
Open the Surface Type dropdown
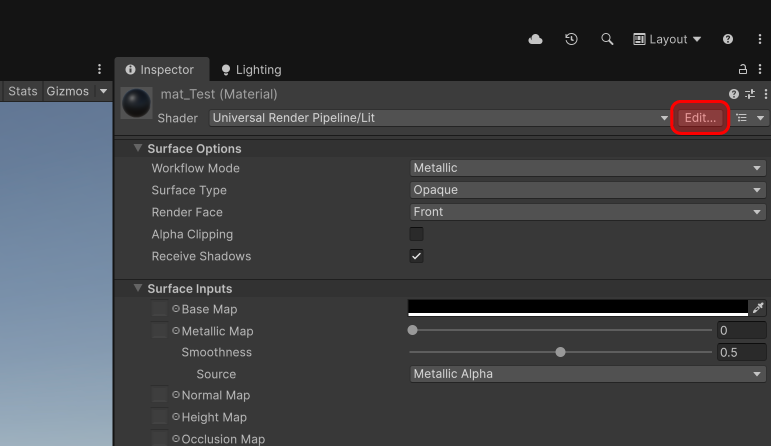click(587, 190)
